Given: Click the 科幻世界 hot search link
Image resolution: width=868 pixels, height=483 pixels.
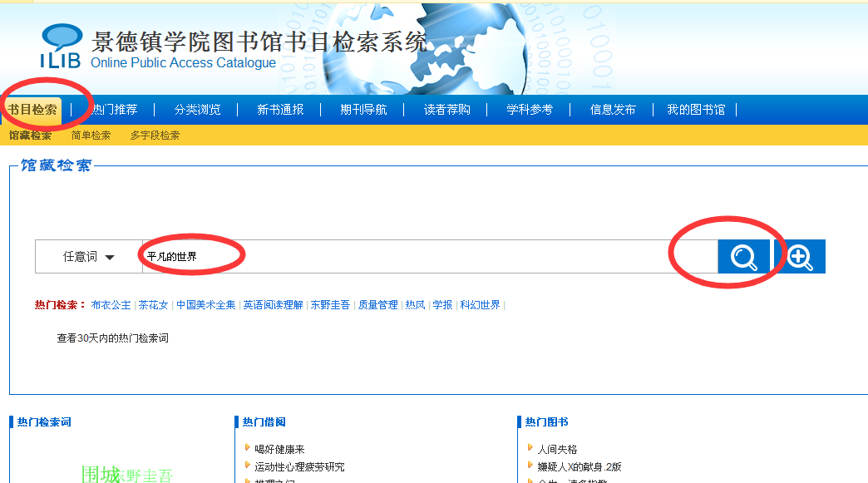Looking at the screenshot, I should click(x=480, y=305).
